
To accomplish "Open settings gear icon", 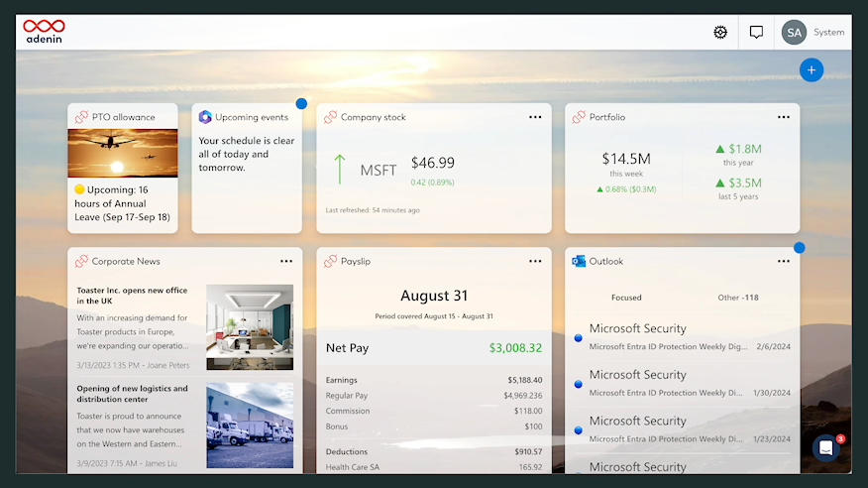I will pyautogui.click(x=720, y=32).
